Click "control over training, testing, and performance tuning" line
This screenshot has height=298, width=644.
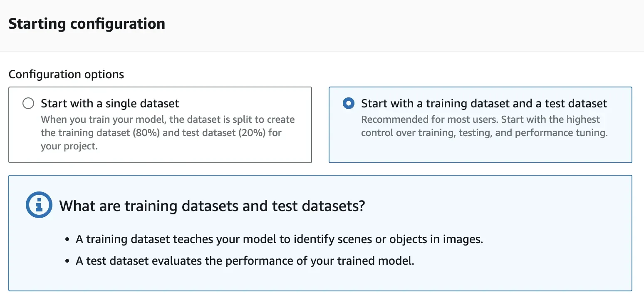484,133
